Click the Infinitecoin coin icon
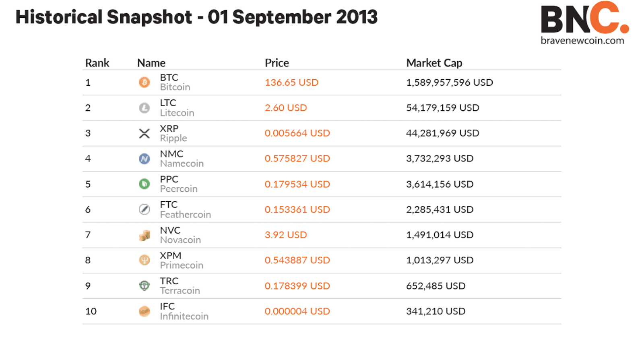The width and height of the screenshot is (644, 337). tap(144, 311)
